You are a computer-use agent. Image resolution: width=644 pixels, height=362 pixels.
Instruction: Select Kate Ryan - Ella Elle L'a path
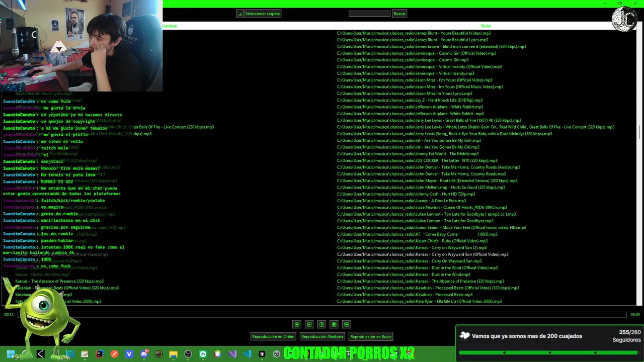pos(419,301)
